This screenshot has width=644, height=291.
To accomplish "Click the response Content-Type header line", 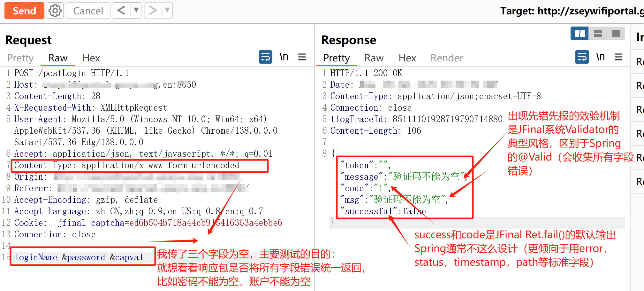I will click(x=436, y=96).
